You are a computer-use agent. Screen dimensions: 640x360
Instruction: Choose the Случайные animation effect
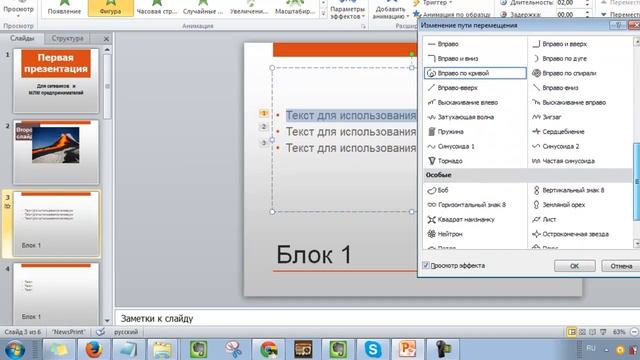coord(203,7)
